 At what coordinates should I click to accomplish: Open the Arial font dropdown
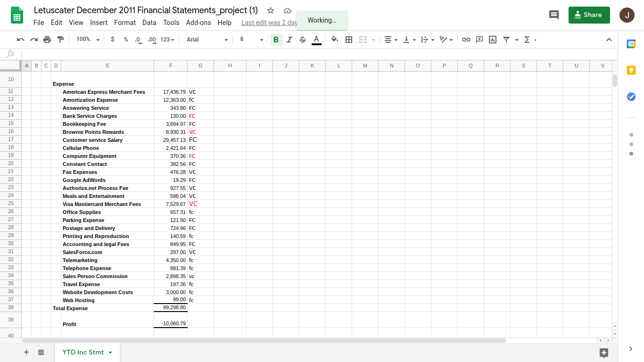207,40
